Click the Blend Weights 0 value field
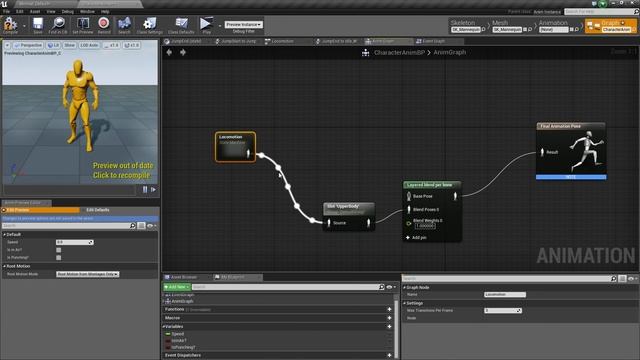This screenshot has height=360, width=640. coord(425,226)
